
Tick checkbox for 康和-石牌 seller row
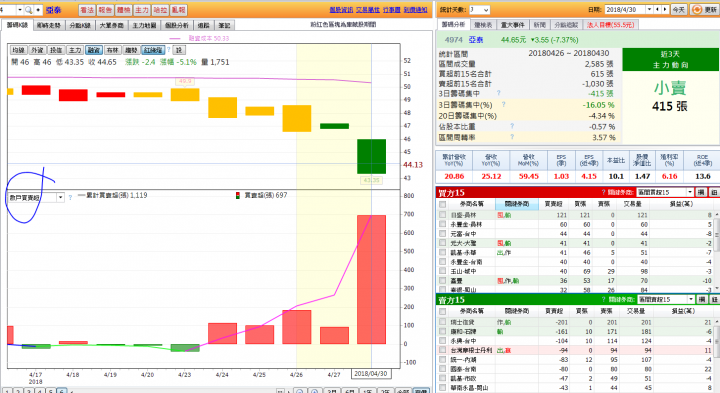(442, 331)
